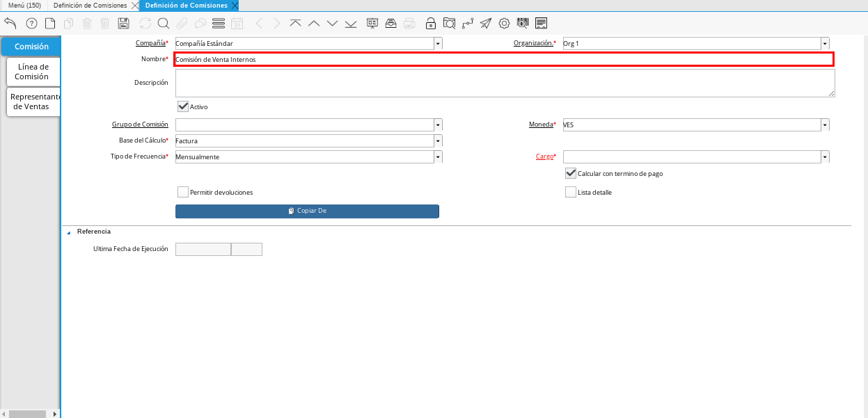Click the horizontal scrollbar thumb under side tabs
The height and width of the screenshot is (418, 868).
(27, 414)
